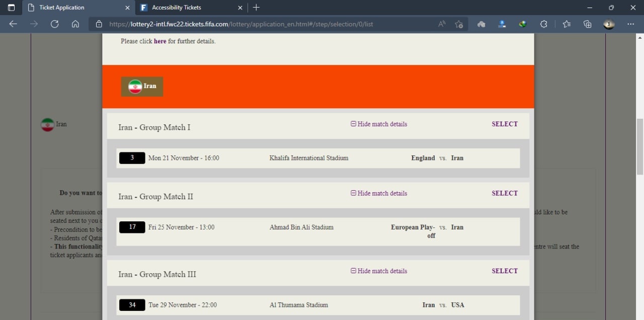Switch to the Accessibility Tickets tab
This screenshot has width=644, height=320.
176,8
